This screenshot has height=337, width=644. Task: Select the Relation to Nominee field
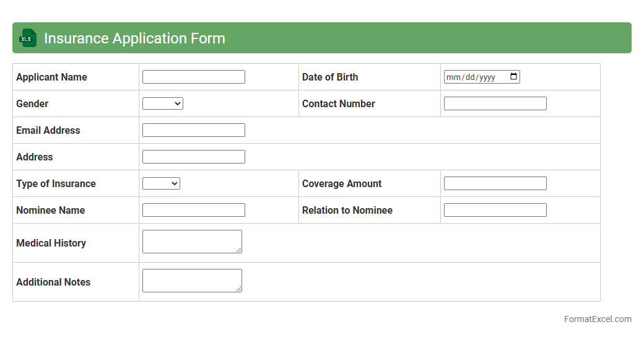point(495,210)
